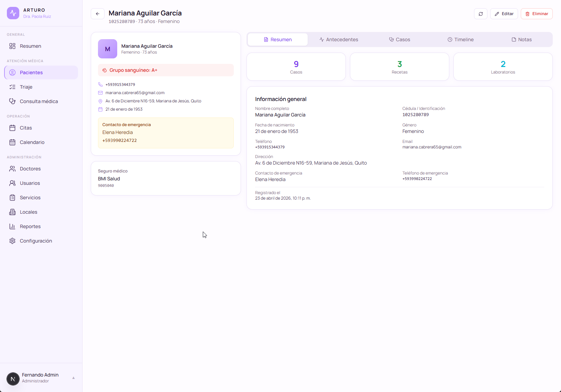Viewport: 561px width, 392px height.
Task: Go to Calendario in sidebar
Action: pyautogui.click(x=32, y=142)
